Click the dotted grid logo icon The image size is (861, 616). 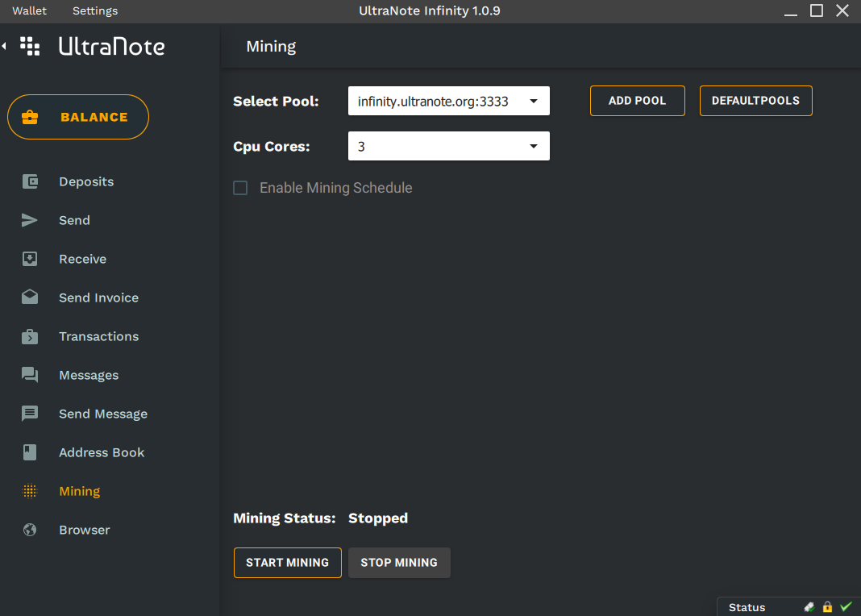click(30, 46)
